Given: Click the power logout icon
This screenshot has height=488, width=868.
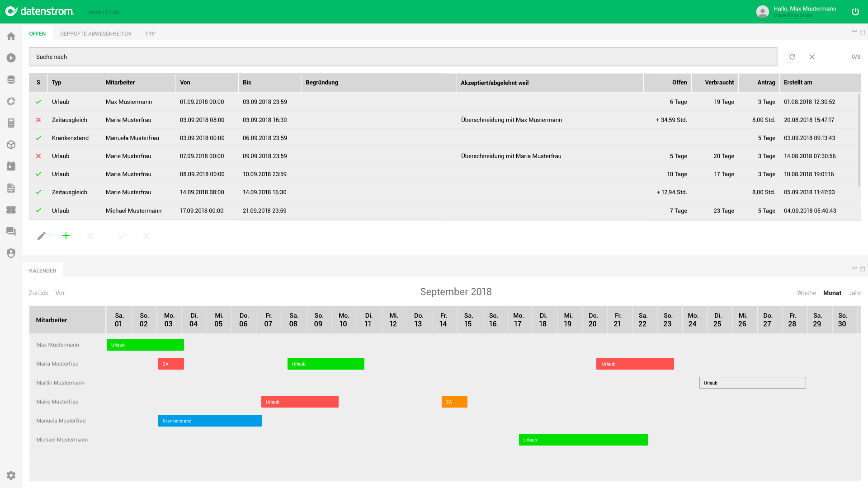Looking at the screenshot, I should (x=855, y=12).
